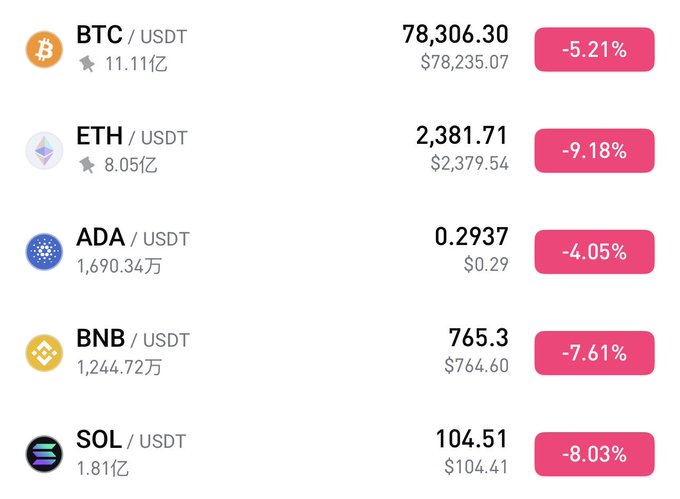
Task: Click the Ethereum diamond coin icon
Action: tap(44, 150)
